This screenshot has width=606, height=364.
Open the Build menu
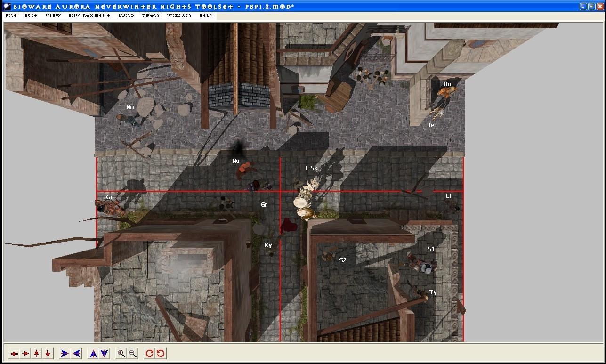pos(126,16)
